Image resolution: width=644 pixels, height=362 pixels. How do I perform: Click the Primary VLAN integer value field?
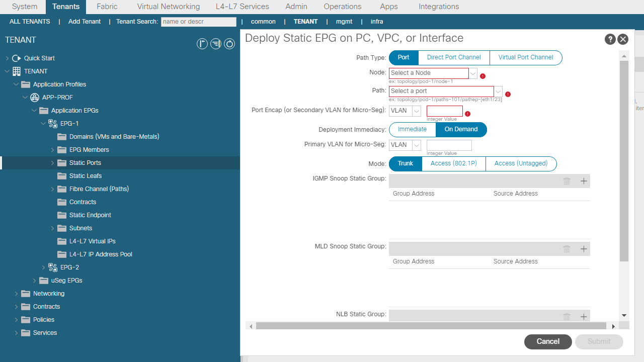coord(449,145)
